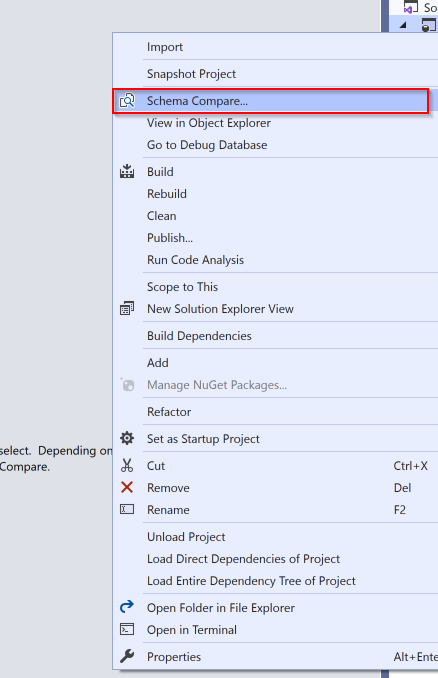
Task: Click the Build icon in menu
Action: point(127,172)
